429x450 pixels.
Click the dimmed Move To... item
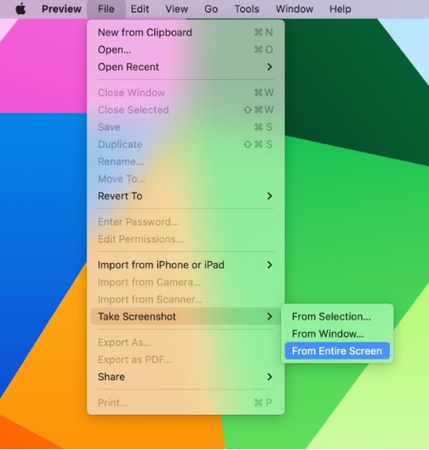pos(186,179)
